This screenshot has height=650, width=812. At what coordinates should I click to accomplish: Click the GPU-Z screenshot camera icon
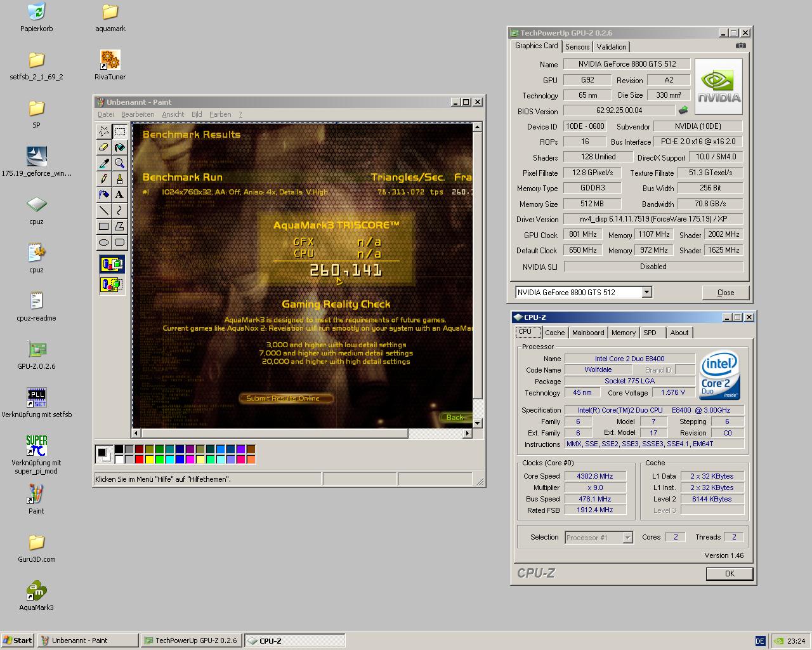[740, 46]
